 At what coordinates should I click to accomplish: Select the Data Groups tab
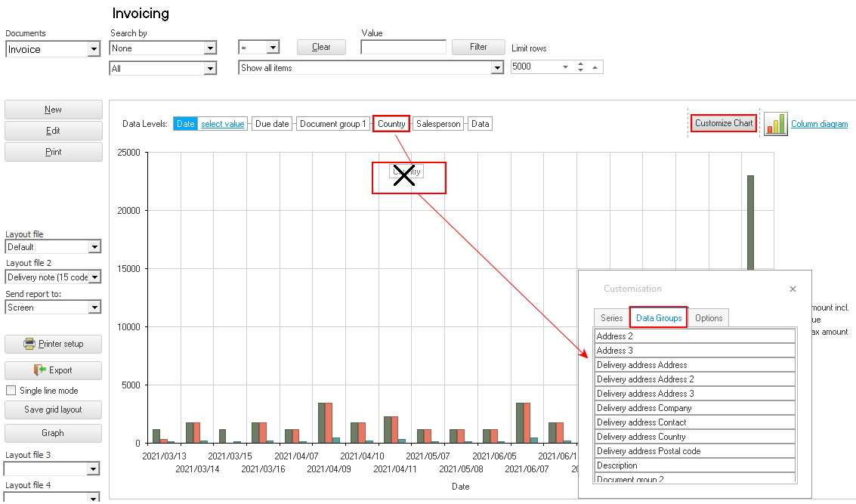[658, 318]
